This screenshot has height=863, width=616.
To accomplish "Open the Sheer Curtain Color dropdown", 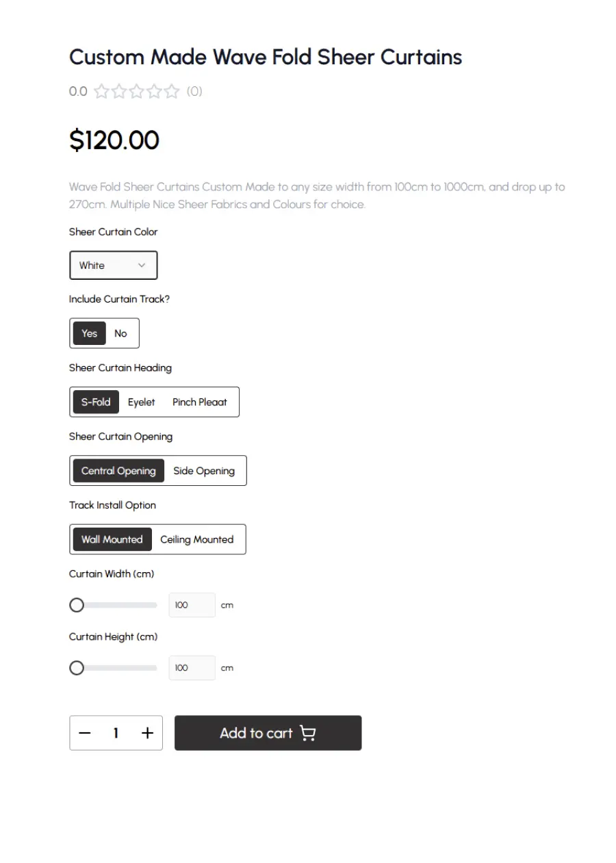I will 113,266.
